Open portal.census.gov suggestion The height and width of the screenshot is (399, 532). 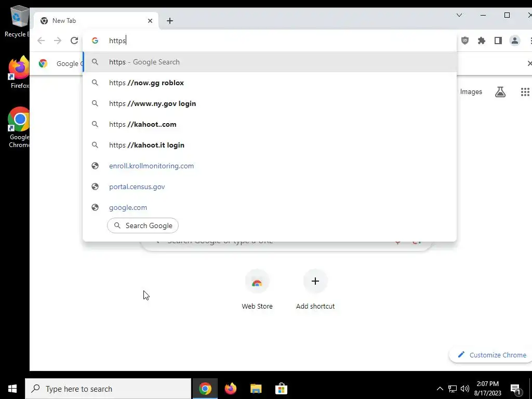(270, 187)
